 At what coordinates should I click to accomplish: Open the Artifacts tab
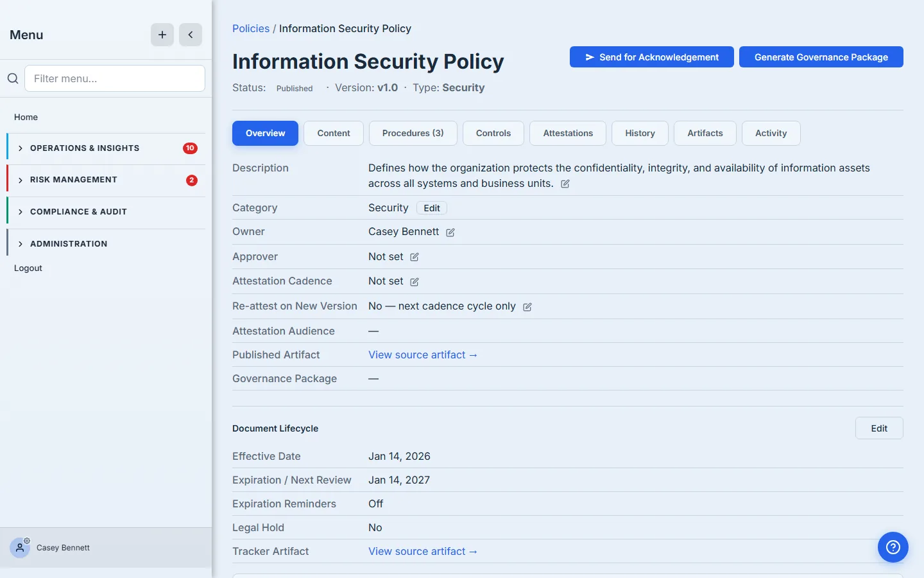[x=705, y=133]
